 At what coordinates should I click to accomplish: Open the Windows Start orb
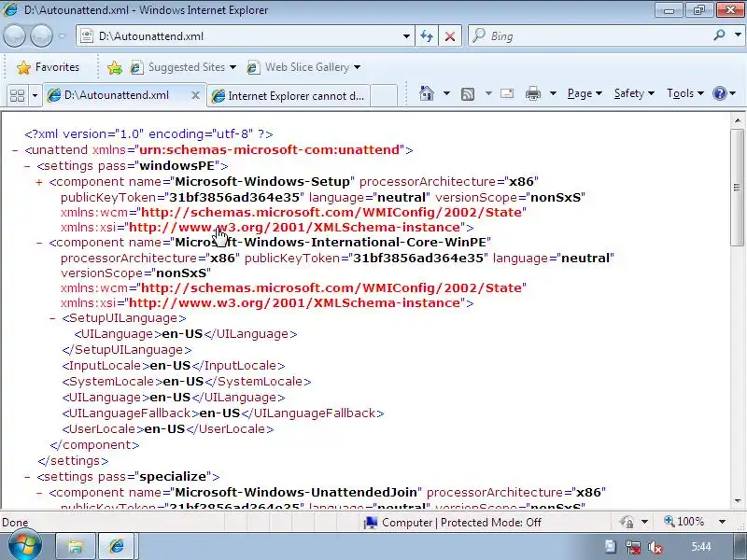(24, 546)
